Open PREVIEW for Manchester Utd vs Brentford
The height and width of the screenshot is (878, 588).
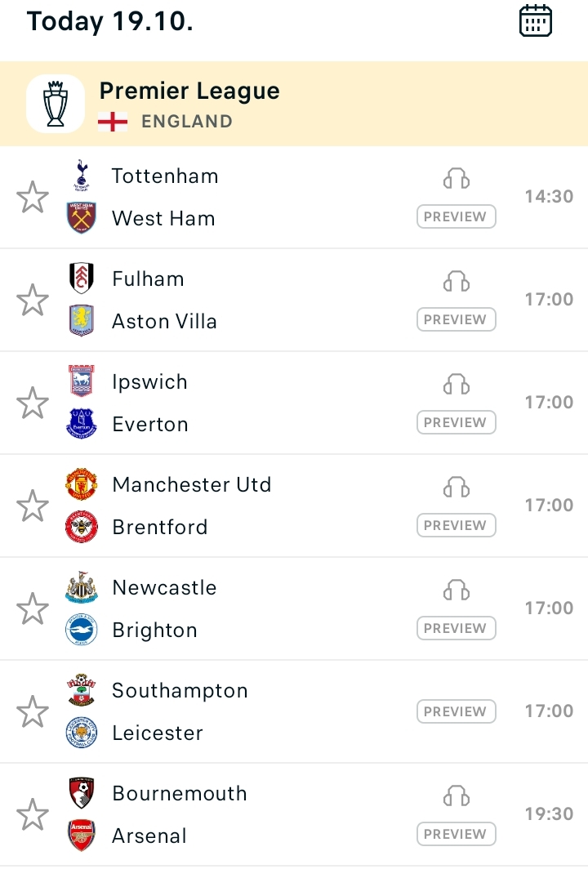(456, 525)
